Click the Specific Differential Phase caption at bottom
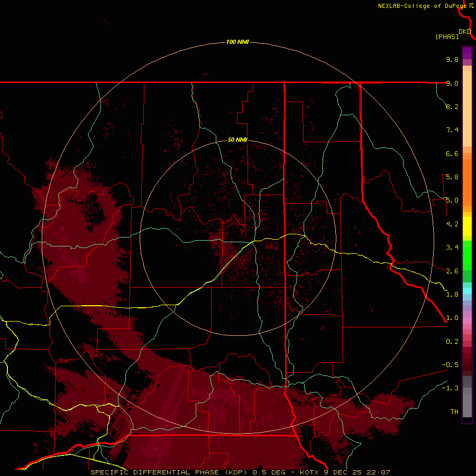This screenshot has width=476, height=476. coord(240,472)
